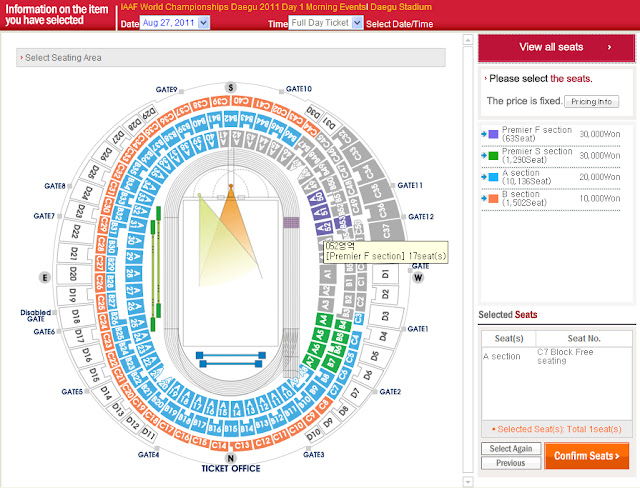Click the Confirm Seats button
640x488 pixels.
[x=586, y=456]
